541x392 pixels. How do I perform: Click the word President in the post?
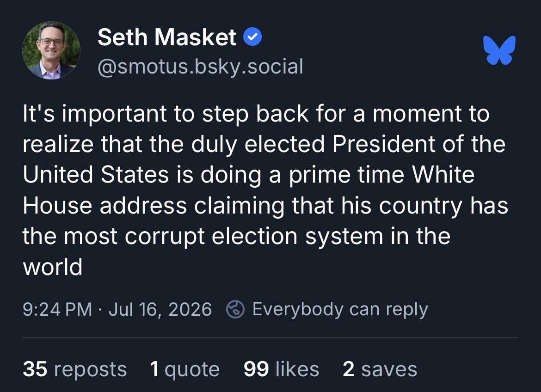384,144
